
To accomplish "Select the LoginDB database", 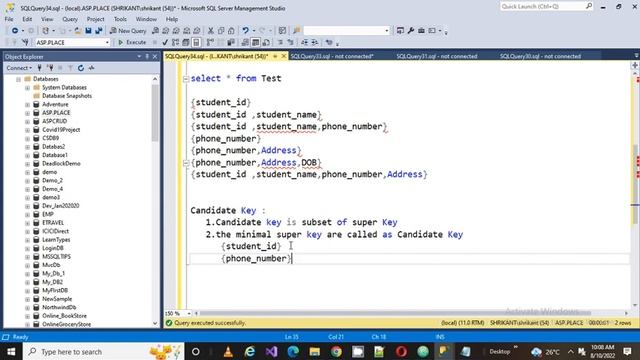I will (x=53, y=248).
